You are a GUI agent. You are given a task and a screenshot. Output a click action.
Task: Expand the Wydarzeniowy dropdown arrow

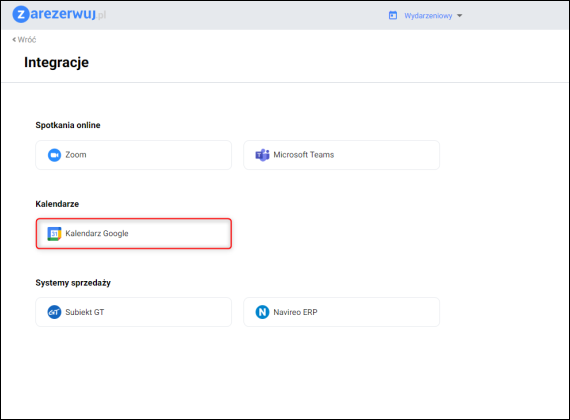coord(459,16)
